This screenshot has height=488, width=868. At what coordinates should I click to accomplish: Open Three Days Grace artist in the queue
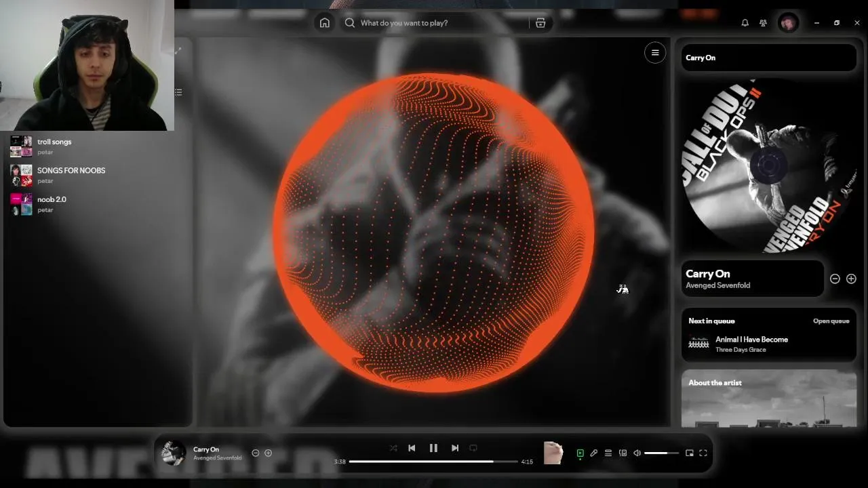point(741,350)
